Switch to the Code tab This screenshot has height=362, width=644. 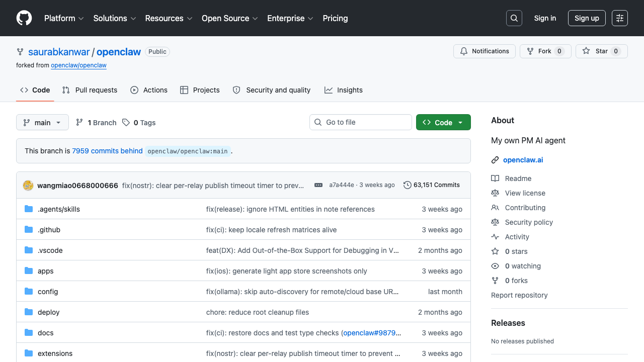point(35,90)
